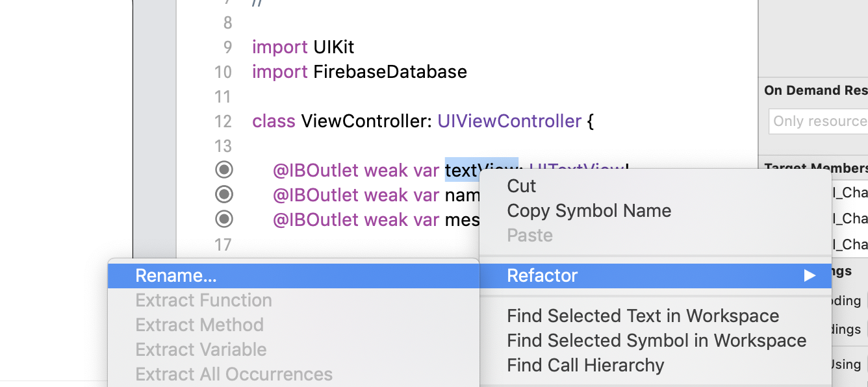868x387 pixels.
Task: Select Rename from the Refactor submenu
Action: coord(175,275)
